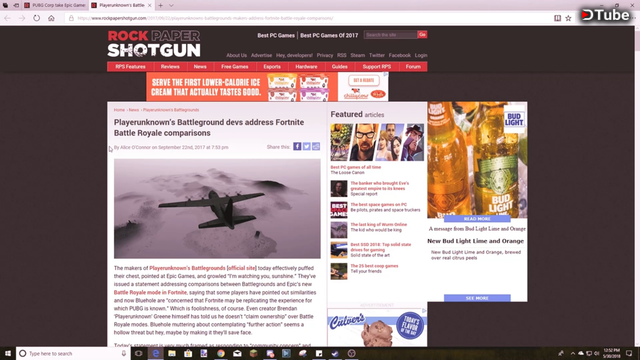The width and height of the screenshot is (640, 360).
Task: Open Task View in the taskbar
Action: point(139,353)
